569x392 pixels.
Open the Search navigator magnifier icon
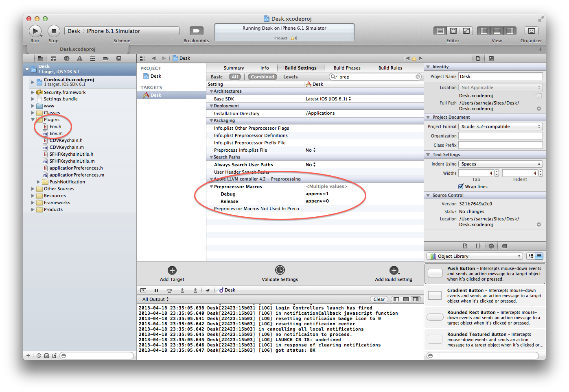point(67,59)
